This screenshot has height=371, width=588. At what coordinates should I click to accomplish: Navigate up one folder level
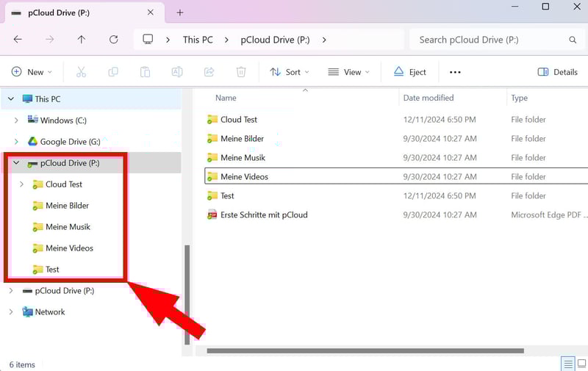click(x=82, y=40)
